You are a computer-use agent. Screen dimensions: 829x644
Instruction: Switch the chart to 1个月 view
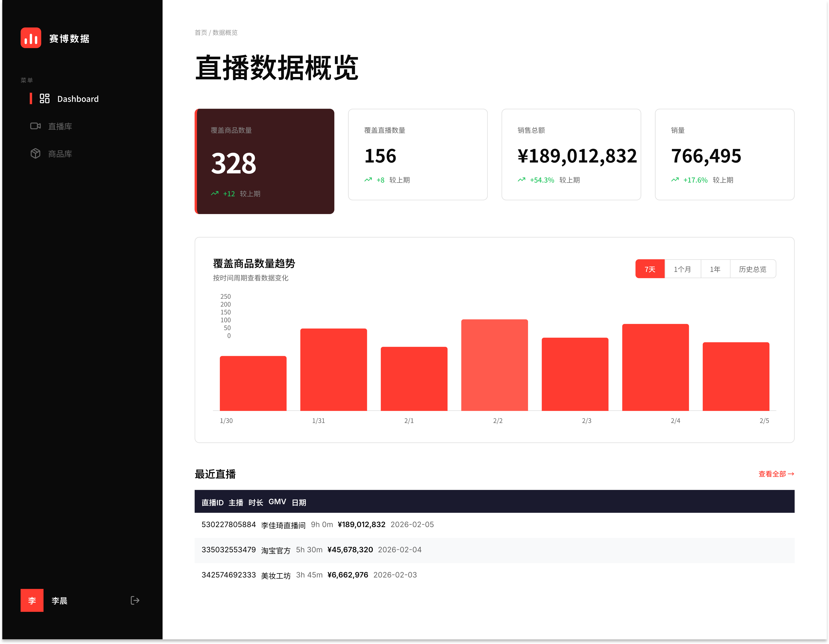coord(682,269)
